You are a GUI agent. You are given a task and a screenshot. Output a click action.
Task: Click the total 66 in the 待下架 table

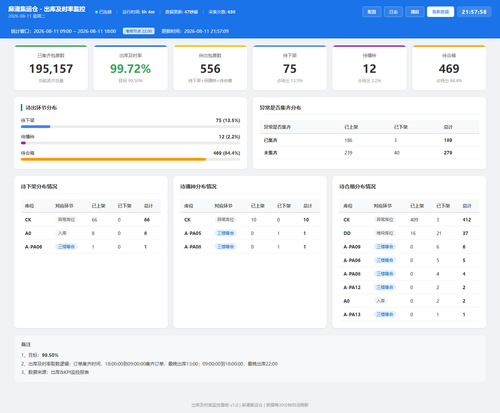[147, 220]
